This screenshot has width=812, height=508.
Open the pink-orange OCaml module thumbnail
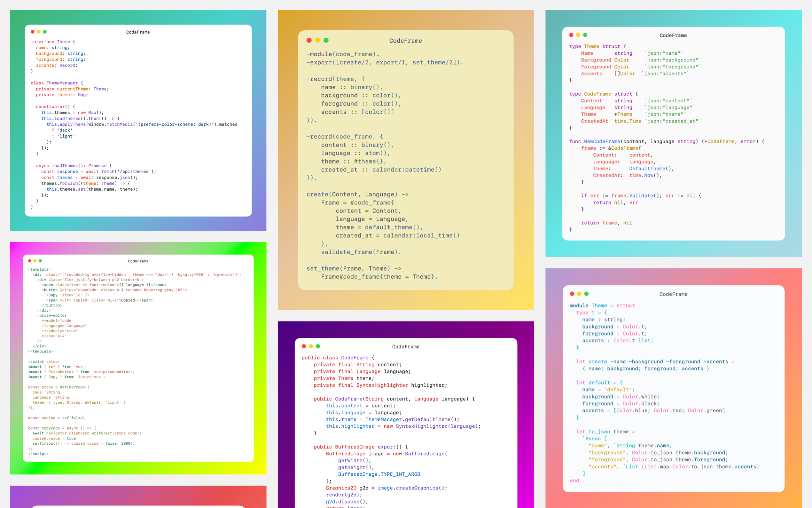tap(673, 388)
